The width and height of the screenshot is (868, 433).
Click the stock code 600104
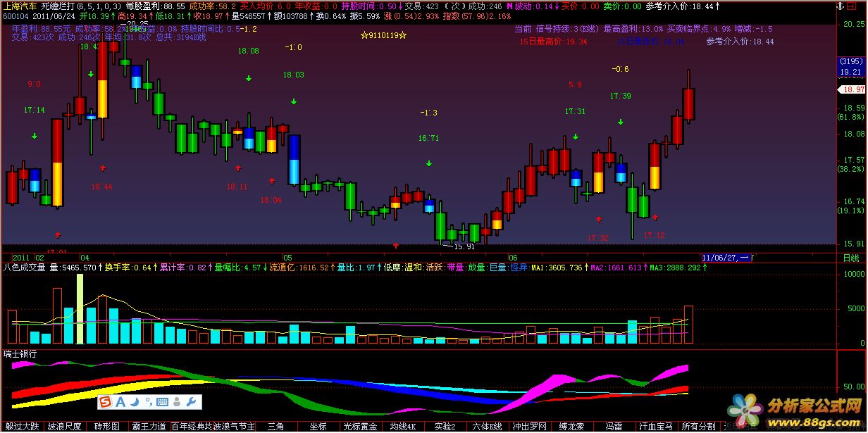[15, 15]
